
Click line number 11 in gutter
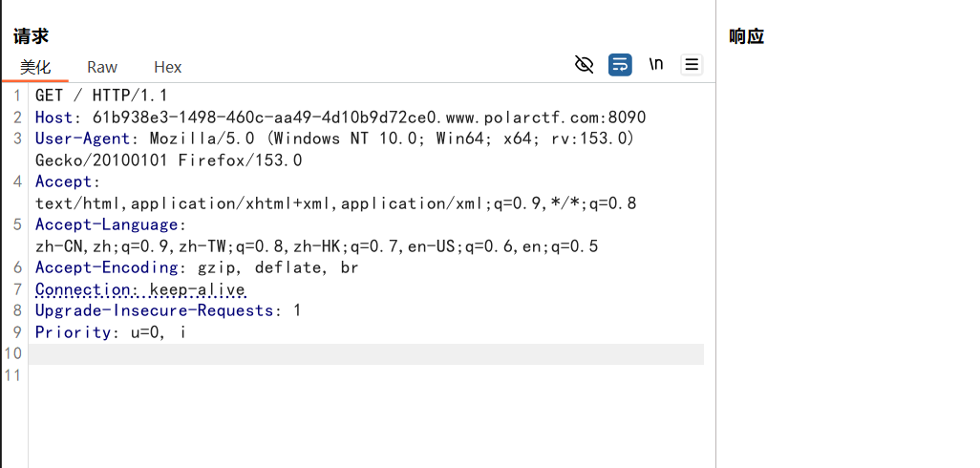[x=13, y=375]
